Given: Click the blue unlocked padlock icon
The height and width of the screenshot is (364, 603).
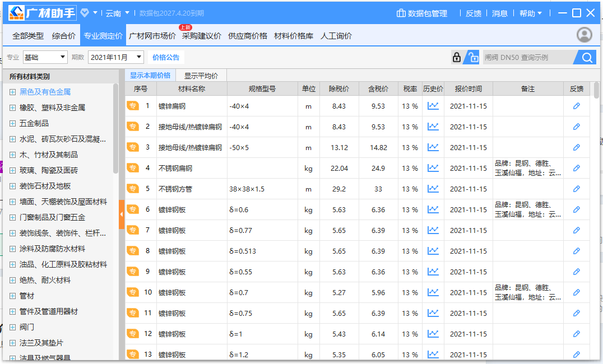Looking at the screenshot, I should [472, 57].
